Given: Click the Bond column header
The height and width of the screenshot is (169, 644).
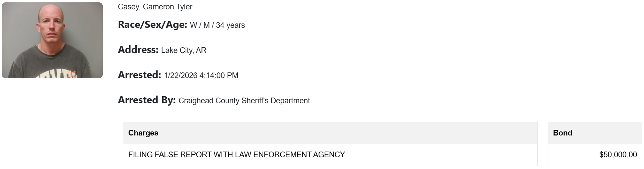Looking at the screenshot, I should [x=562, y=133].
